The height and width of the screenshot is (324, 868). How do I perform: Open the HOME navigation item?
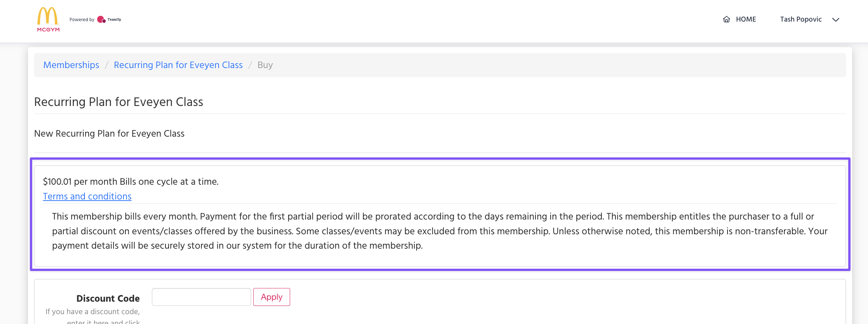(x=746, y=19)
